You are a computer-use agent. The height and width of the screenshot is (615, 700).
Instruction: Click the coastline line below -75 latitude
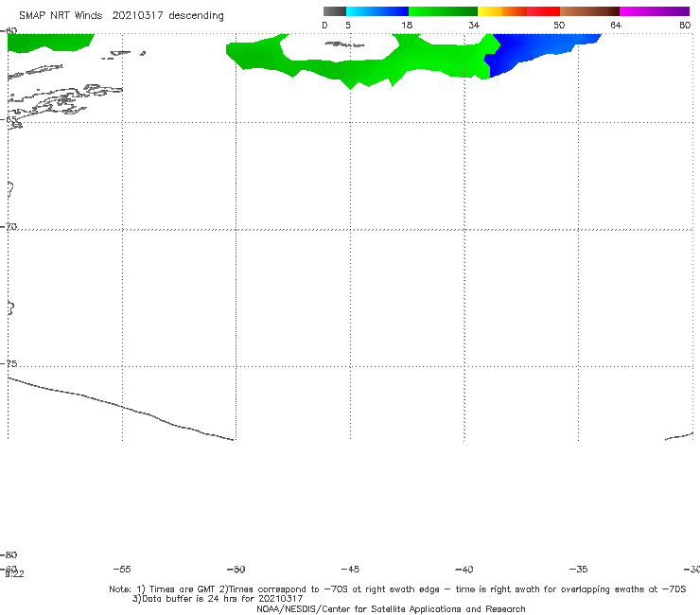[x=121, y=408]
